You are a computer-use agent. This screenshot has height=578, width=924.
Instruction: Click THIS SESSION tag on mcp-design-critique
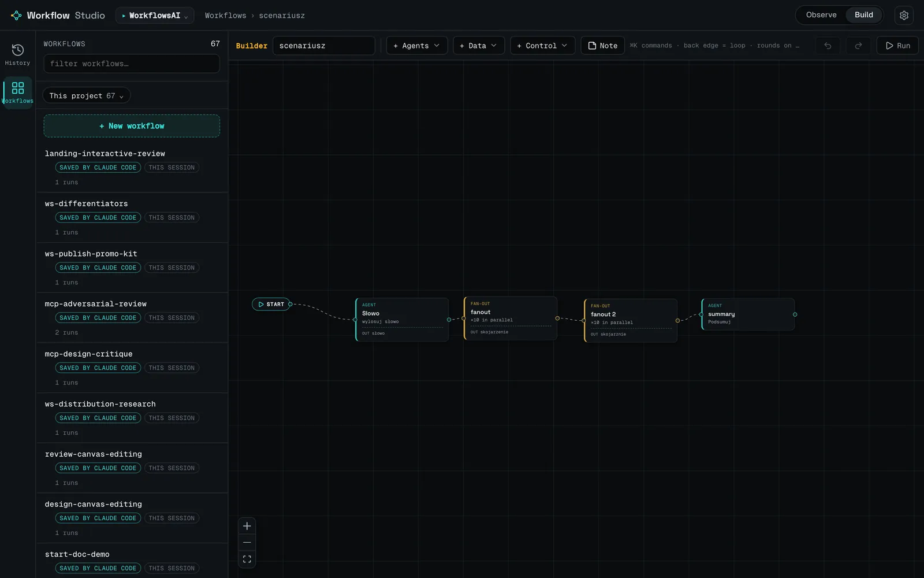[x=172, y=368]
